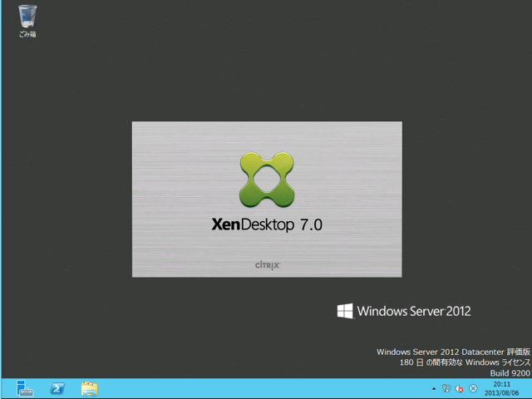Click the circled X tray icon
The width and height of the screenshot is (532, 399).
(x=473, y=388)
